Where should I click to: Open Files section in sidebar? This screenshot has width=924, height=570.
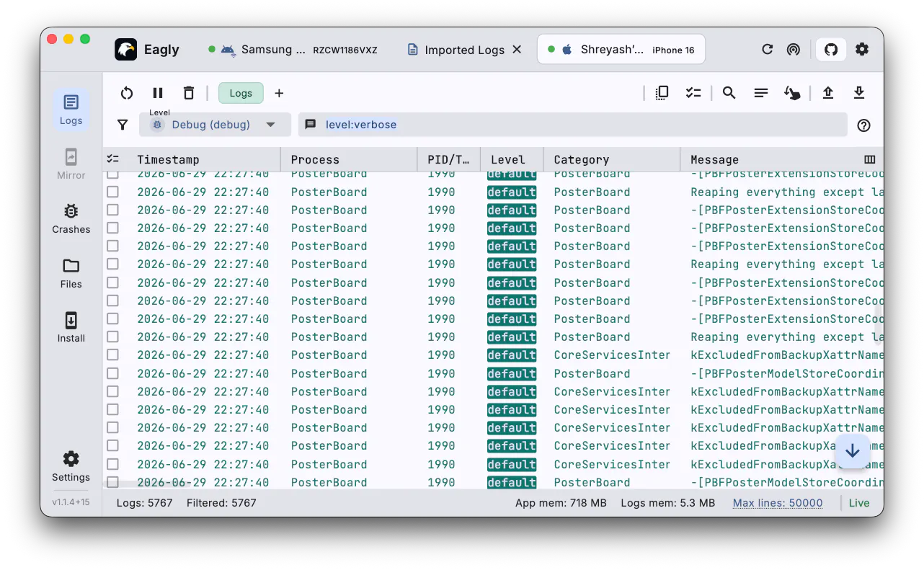pyautogui.click(x=71, y=273)
